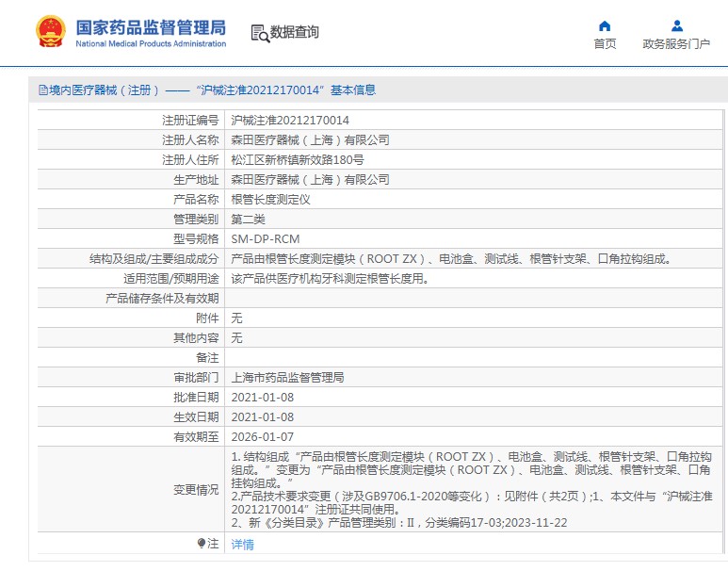The image size is (728, 571).
Task: Select 批准日期 value 2021-01-08
Action: 263,398
